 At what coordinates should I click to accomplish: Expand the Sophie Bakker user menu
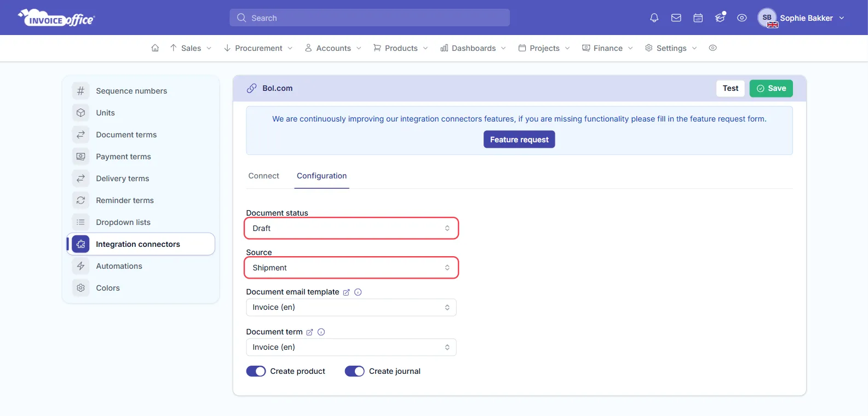tap(801, 18)
